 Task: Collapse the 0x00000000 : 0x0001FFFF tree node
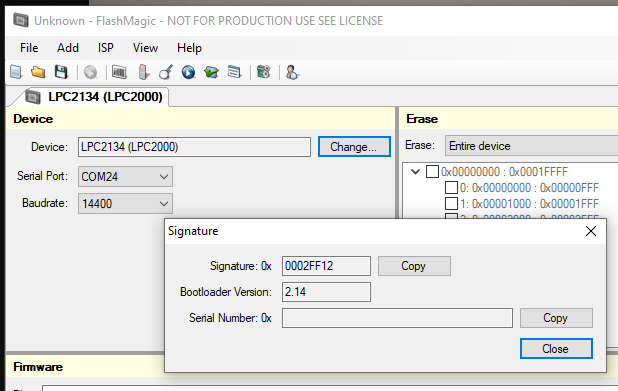point(415,172)
